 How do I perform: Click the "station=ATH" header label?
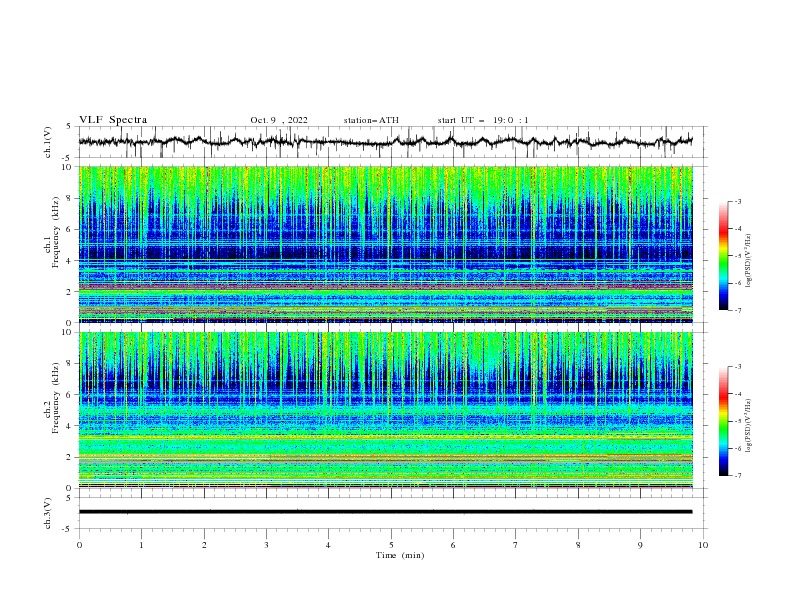click(x=371, y=120)
